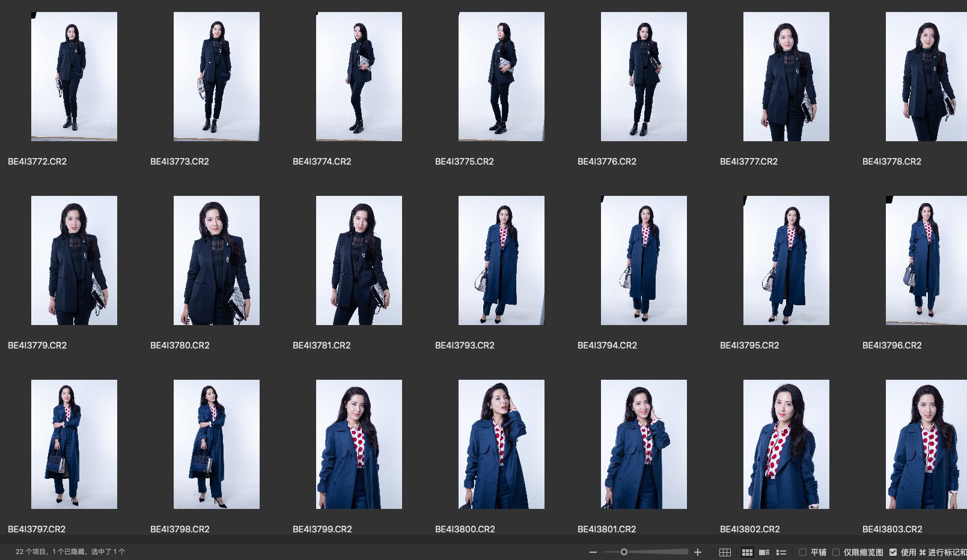Select thumbnail BE4I3780.CR2

216,261
